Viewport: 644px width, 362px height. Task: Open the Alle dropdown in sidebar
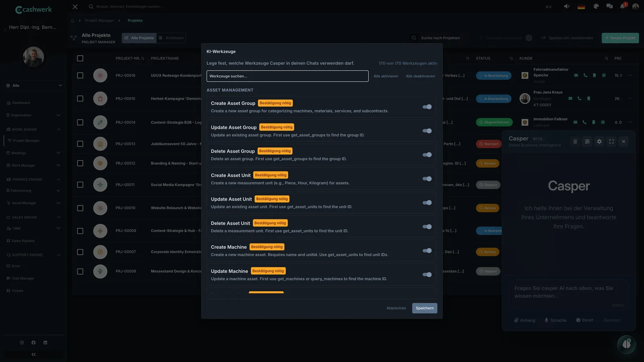[x=34, y=86]
